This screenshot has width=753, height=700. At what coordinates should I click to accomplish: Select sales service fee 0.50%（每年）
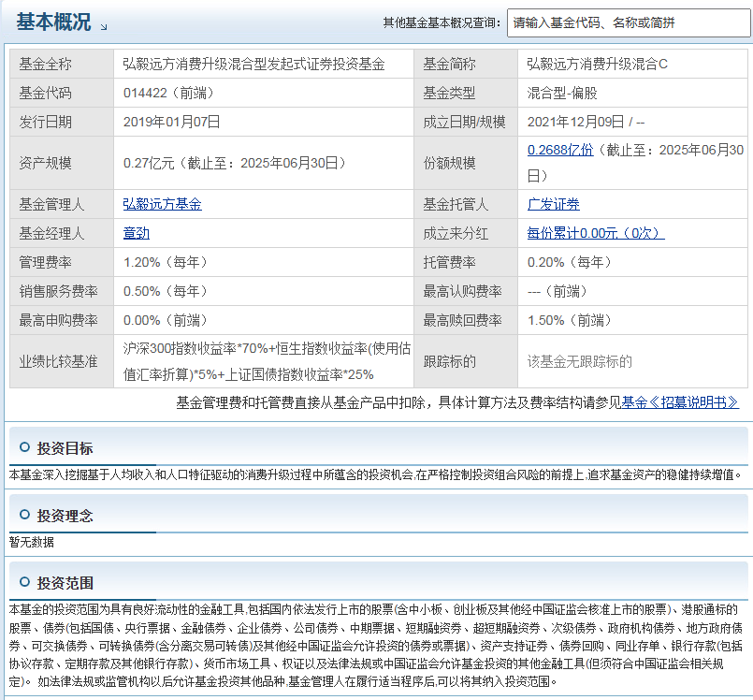[166, 291]
